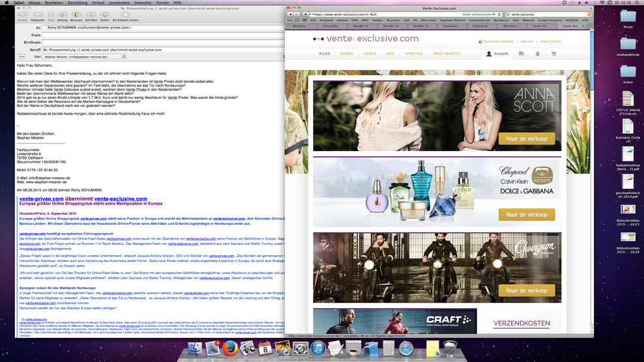Click the Senden icon in the mail toolbar

pyautogui.click(x=23, y=15)
